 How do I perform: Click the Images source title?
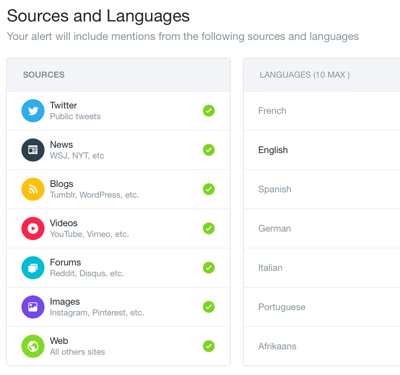click(65, 302)
